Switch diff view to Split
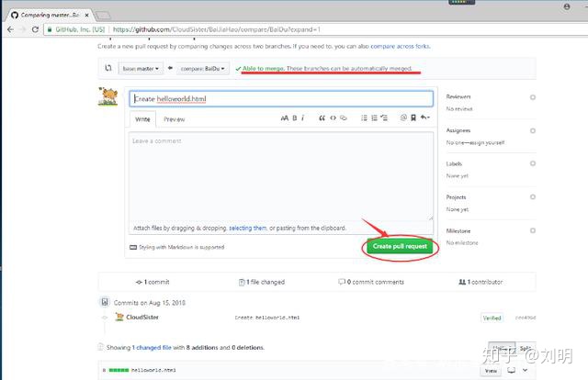Viewport: 588px width, 380px height. (526, 348)
